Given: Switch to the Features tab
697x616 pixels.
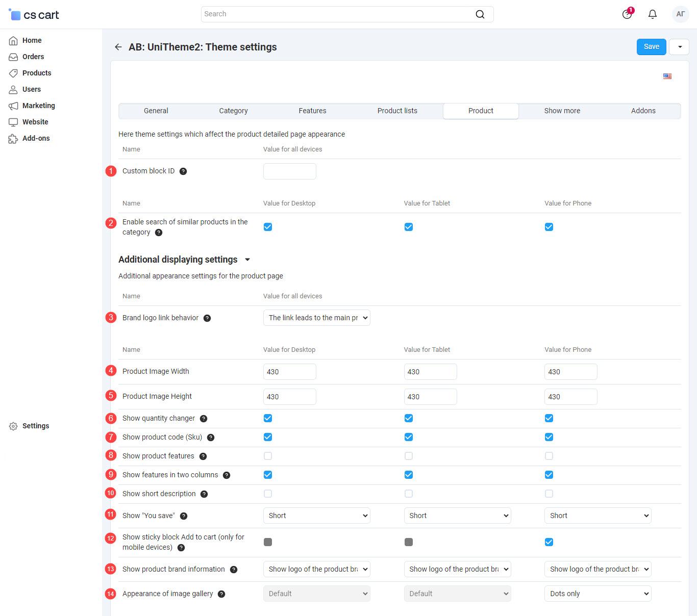Looking at the screenshot, I should [312, 111].
